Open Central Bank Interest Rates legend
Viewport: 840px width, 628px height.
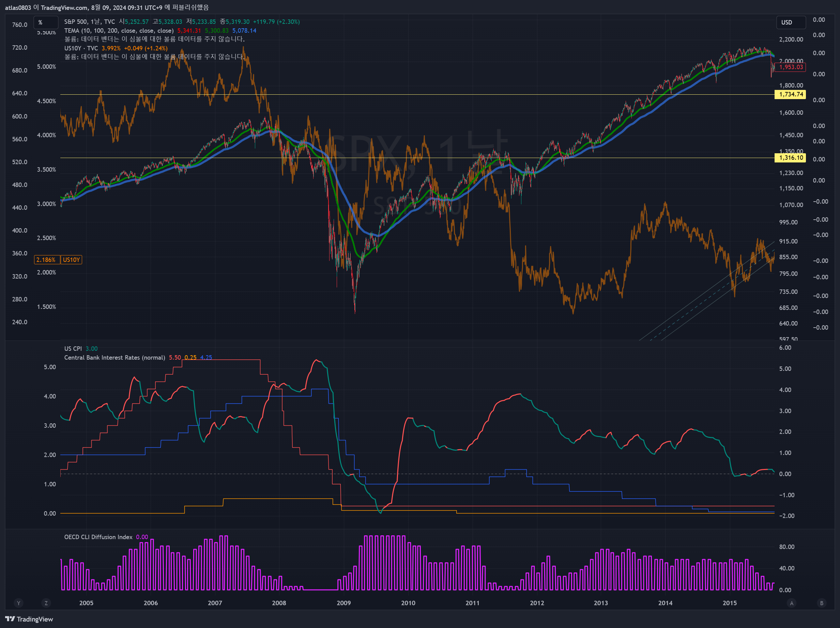point(114,358)
